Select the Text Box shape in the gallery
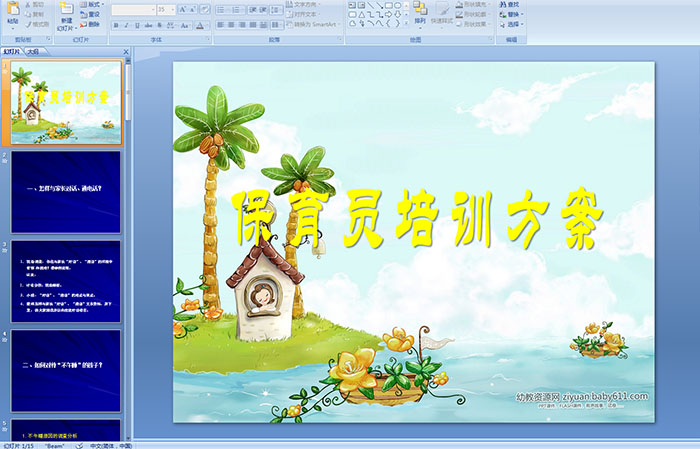Image resolution: width=700 pixels, height=449 pixels. coord(352,5)
